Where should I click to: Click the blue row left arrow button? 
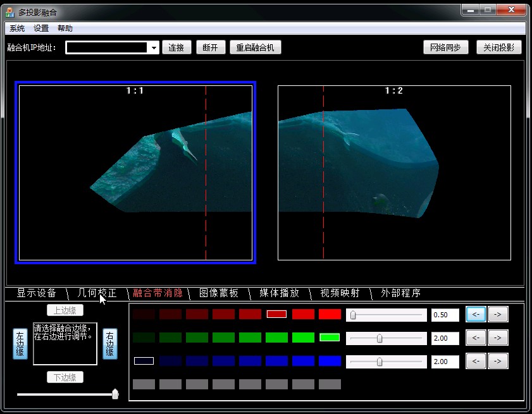tap(476, 361)
